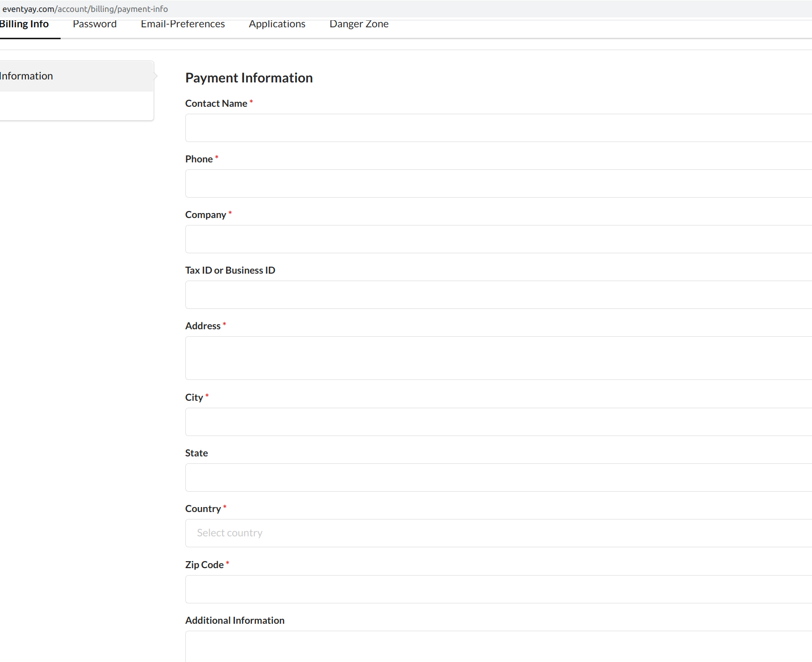Viewport: 812px width, 662px height.
Task: Go to the Applications tab
Action: coord(277,24)
